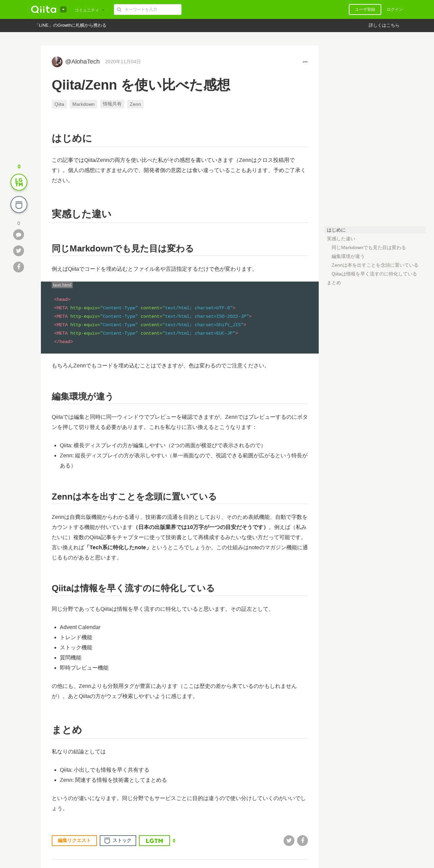Click the article title Qiita/Zenn を使い比べた感想

click(x=141, y=85)
